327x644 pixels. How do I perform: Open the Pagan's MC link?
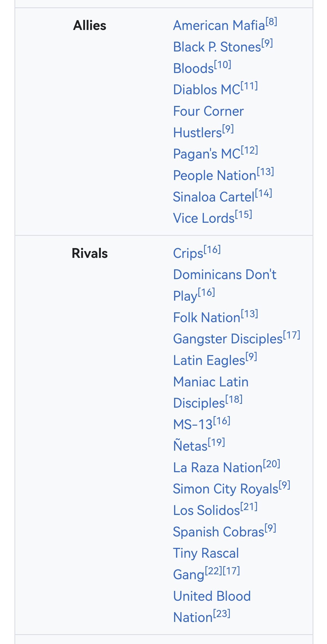point(207,154)
